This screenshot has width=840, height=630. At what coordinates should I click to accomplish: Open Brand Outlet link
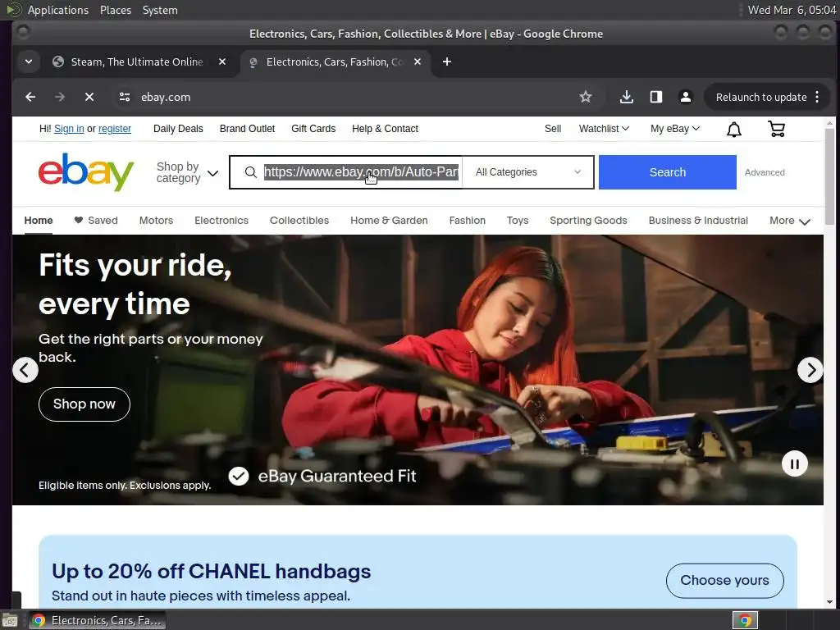[247, 129]
